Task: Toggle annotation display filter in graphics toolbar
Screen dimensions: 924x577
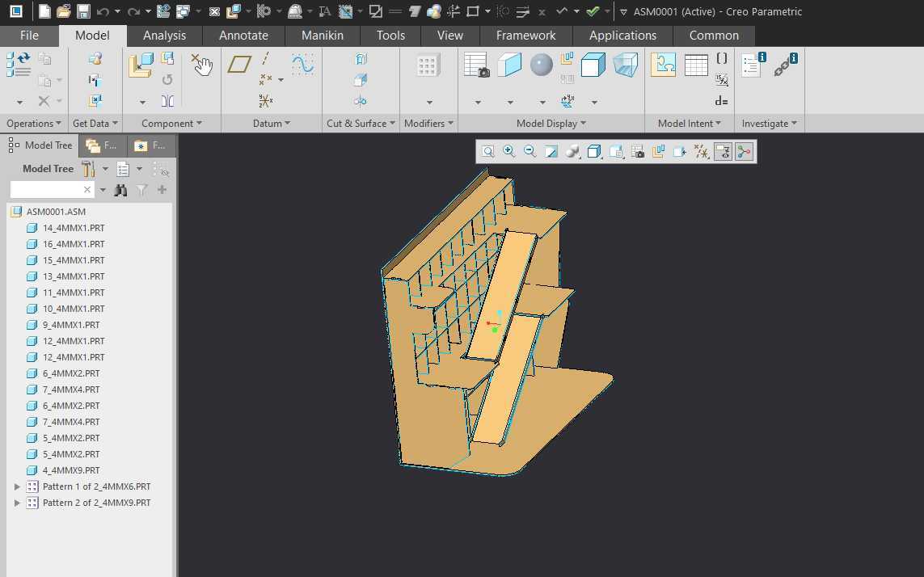Action: tap(723, 151)
